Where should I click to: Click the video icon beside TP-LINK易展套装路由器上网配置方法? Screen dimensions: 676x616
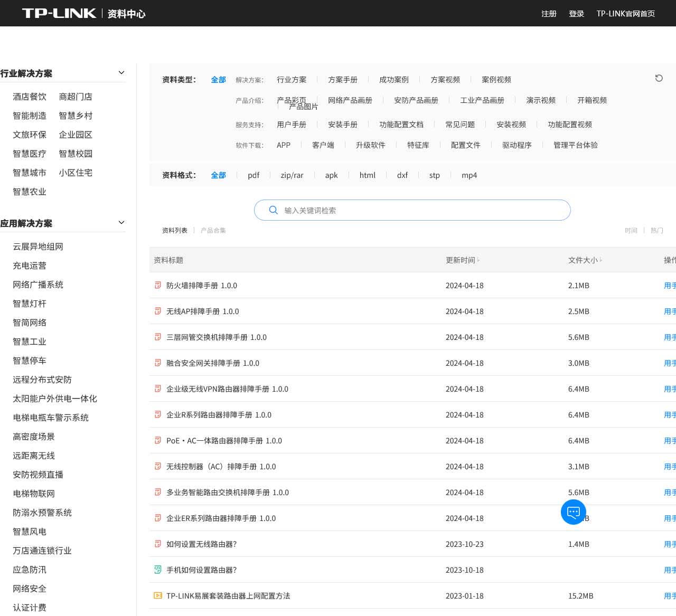(157, 595)
